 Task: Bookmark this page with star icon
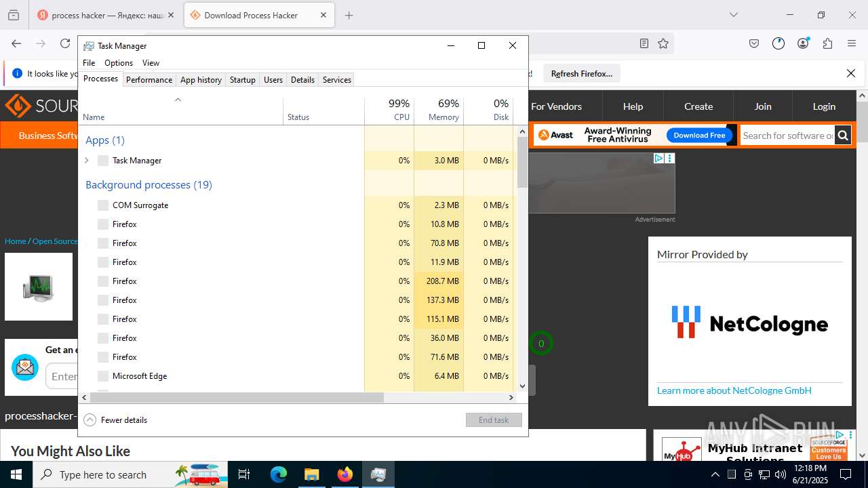pyautogui.click(x=663, y=43)
